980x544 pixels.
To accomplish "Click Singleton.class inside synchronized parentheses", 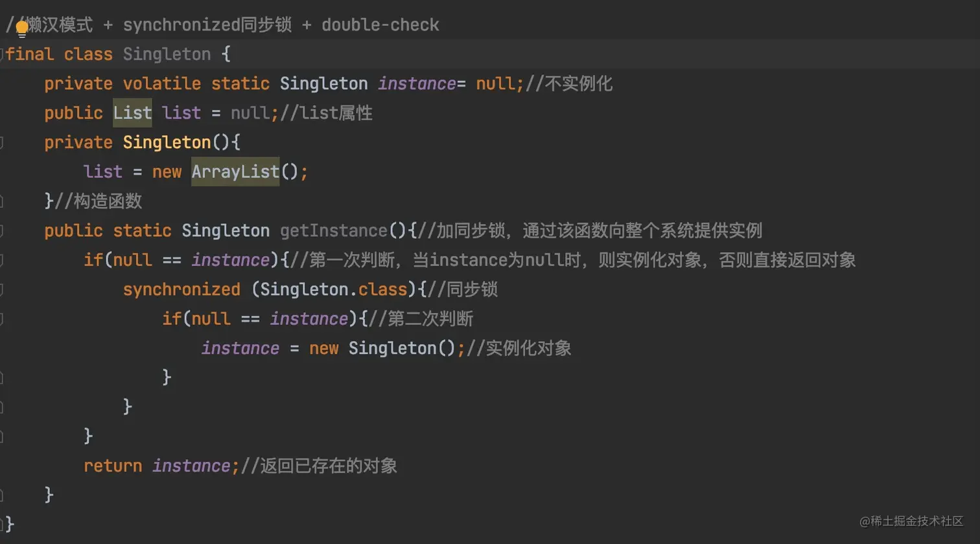I will (332, 289).
